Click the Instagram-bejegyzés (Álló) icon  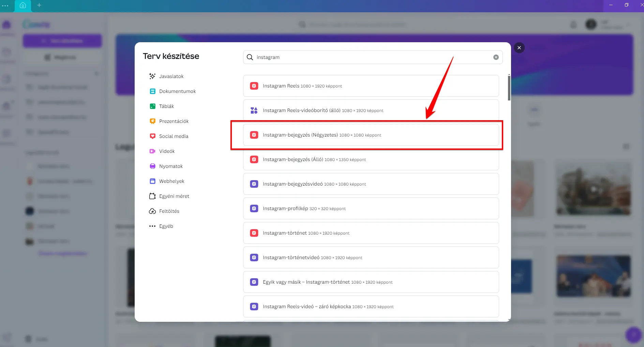(254, 159)
